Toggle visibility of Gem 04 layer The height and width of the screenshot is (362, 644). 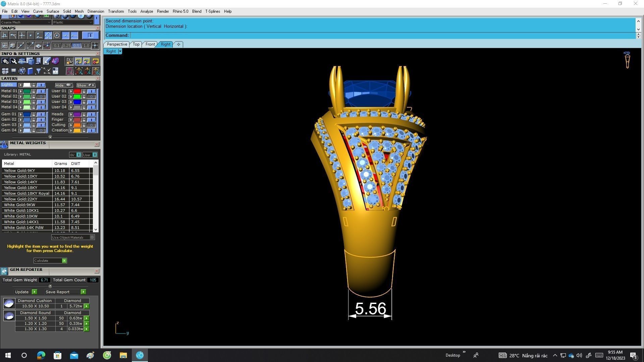[x=41, y=130]
